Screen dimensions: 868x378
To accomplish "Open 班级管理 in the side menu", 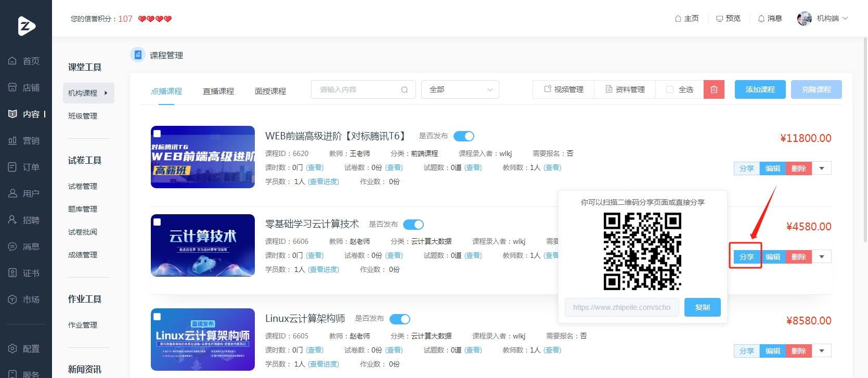I will pos(83,116).
